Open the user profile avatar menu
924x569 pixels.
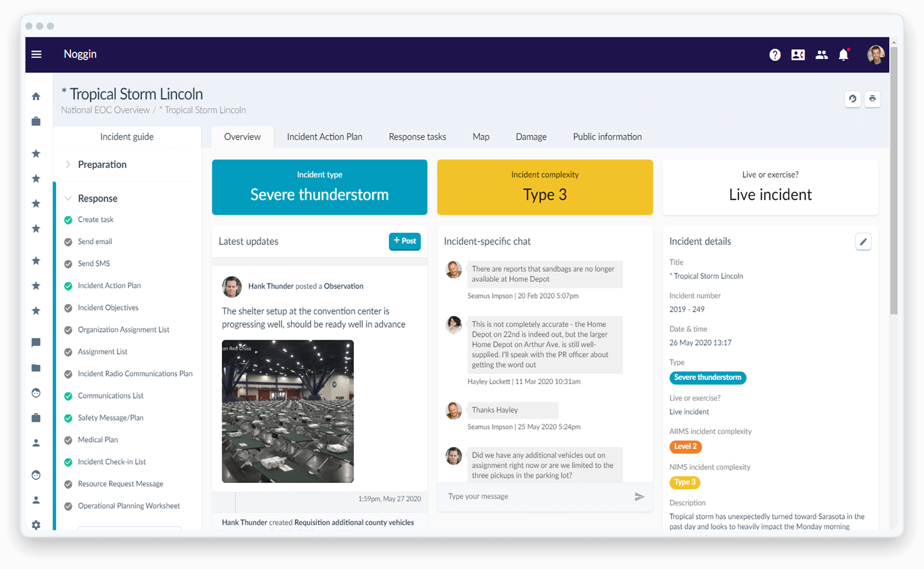[876, 55]
